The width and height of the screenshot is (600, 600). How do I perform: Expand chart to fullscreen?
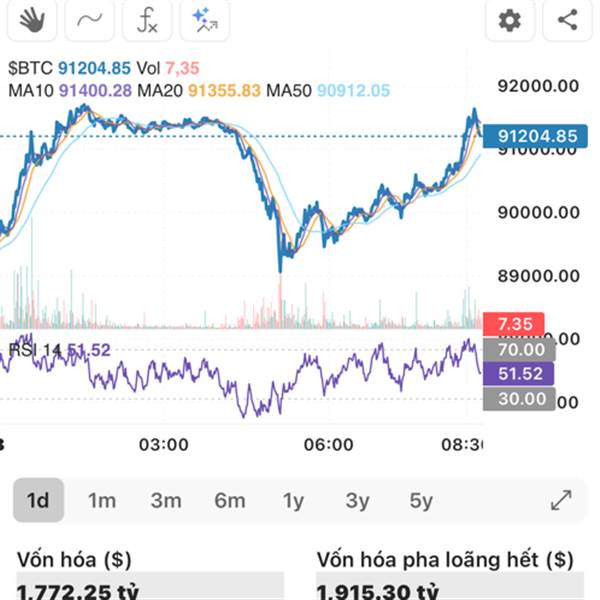[561, 500]
